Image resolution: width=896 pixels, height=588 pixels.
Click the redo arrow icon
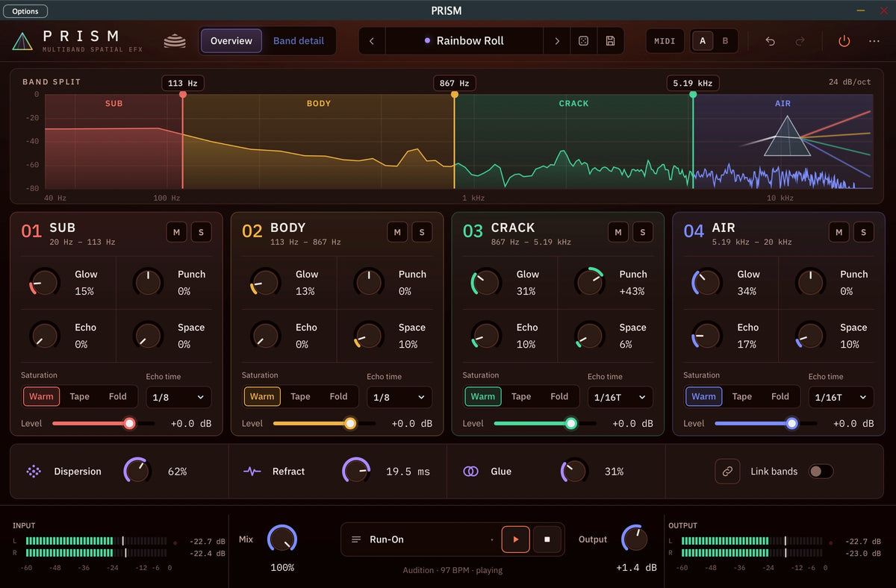tap(800, 41)
